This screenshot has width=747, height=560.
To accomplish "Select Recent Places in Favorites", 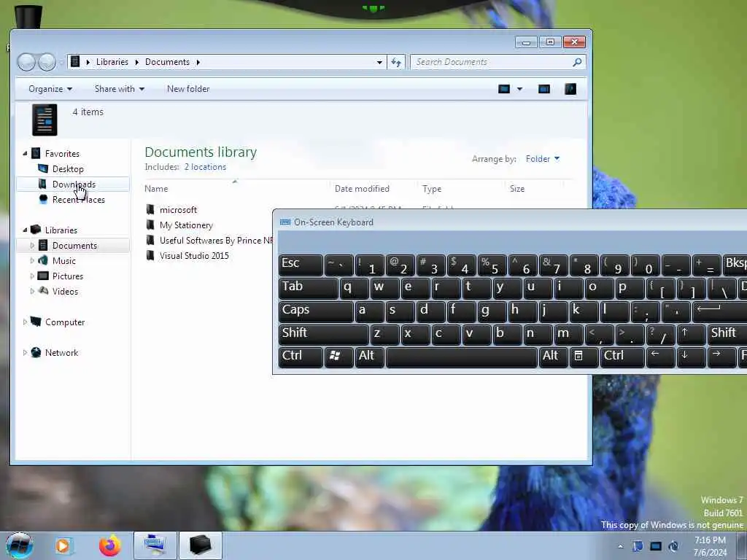I will pyautogui.click(x=78, y=200).
